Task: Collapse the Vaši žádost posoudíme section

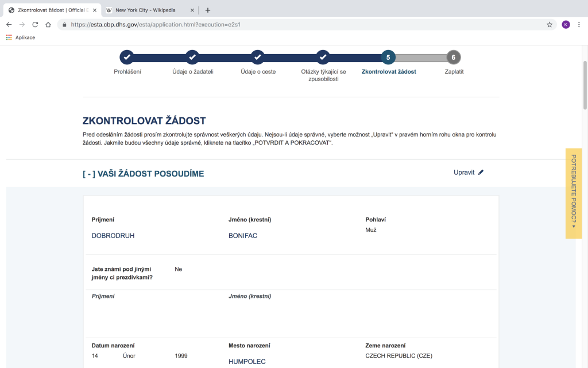Action: pos(88,174)
